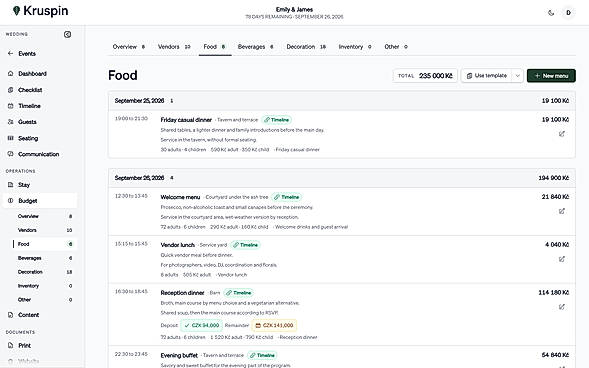Open the Checklist page icon

11,90
